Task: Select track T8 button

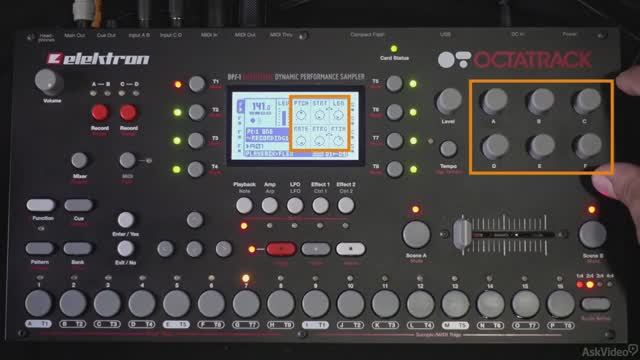Action: 394,169
